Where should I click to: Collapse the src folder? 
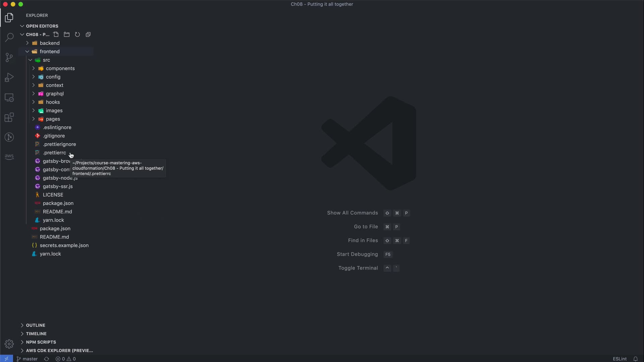pyautogui.click(x=46, y=60)
